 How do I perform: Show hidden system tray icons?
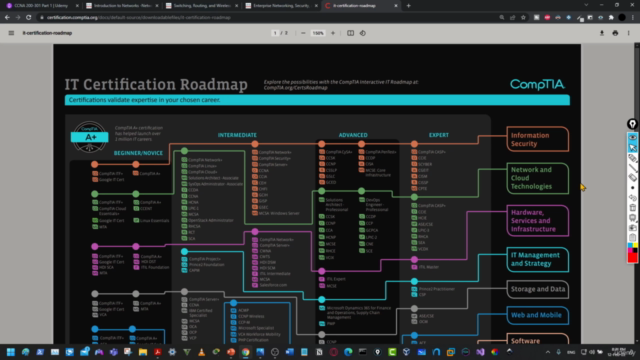548,352
